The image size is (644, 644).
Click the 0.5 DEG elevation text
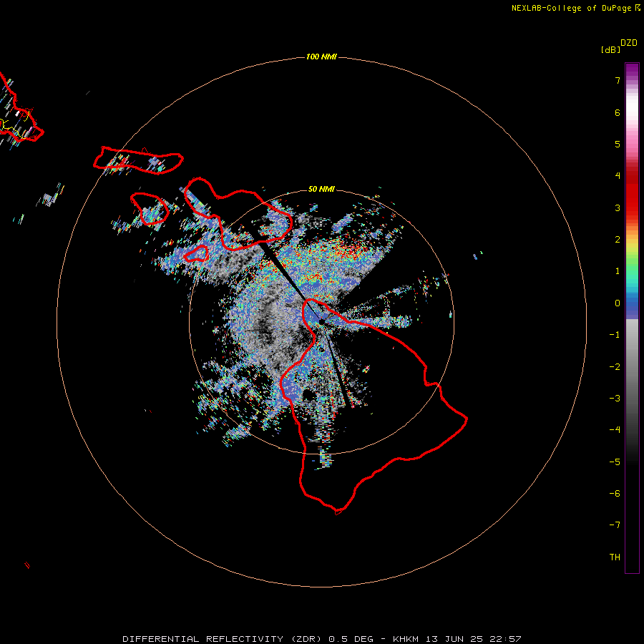(351, 639)
